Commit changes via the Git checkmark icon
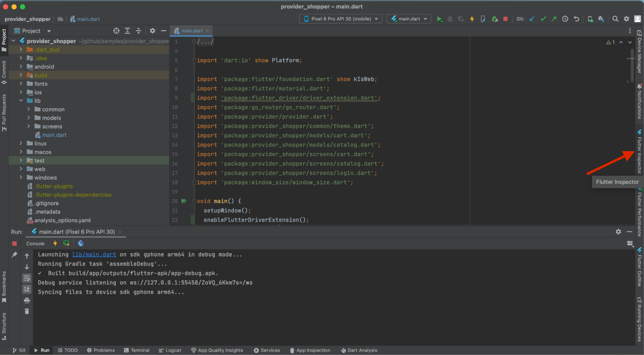The image size is (644, 355). point(543,19)
